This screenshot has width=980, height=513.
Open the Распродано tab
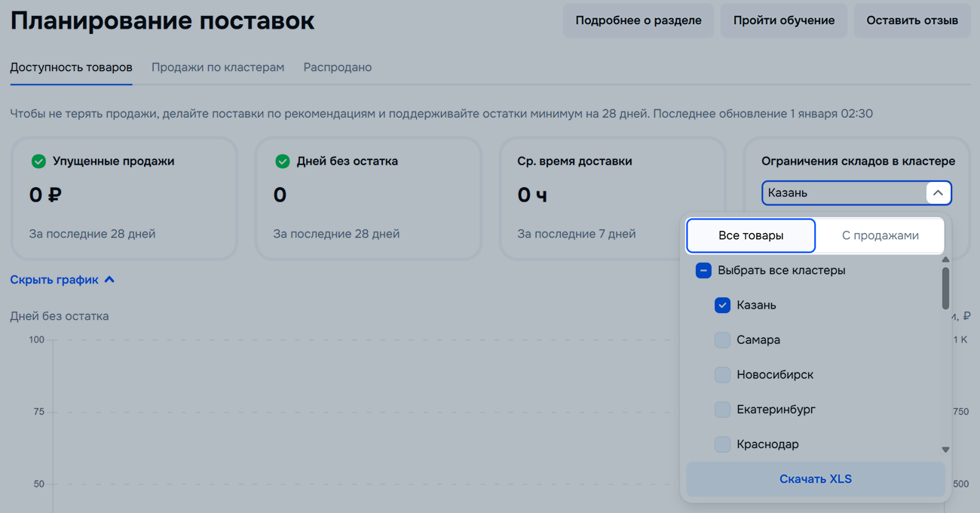click(x=337, y=67)
